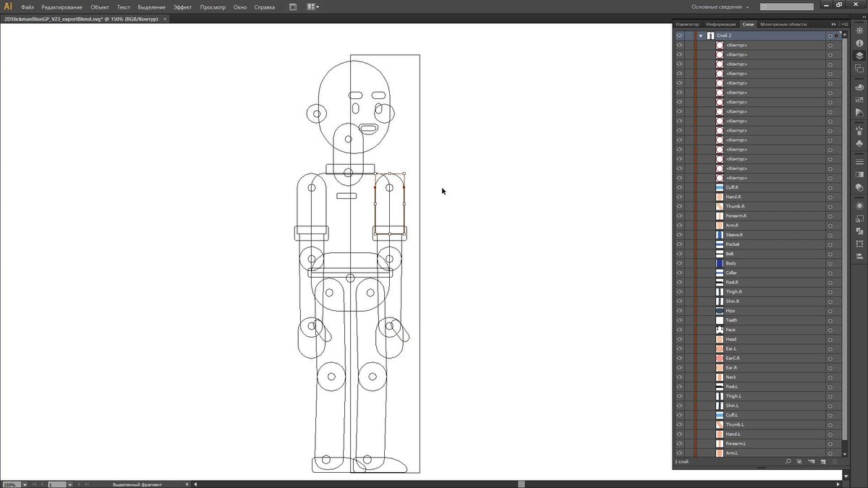Image resolution: width=868 pixels, height=488 pixels.
Task: Click target circle of Слой 2
Action: click(830, 35)
